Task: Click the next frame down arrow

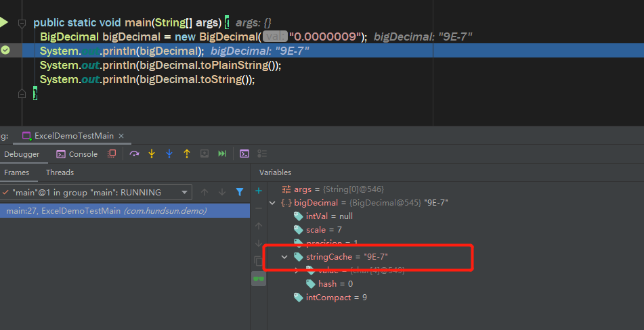Action: pos(222,192)
